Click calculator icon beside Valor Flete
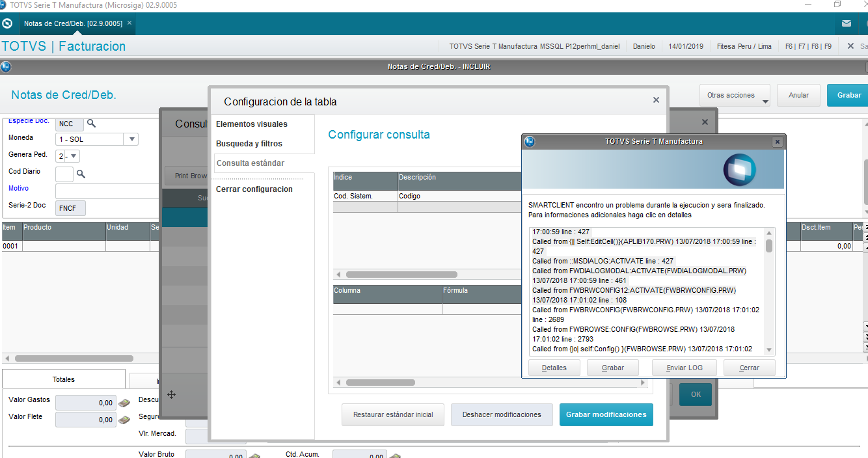The height and width of the screenshot is (458, 868). pos(124,420)
